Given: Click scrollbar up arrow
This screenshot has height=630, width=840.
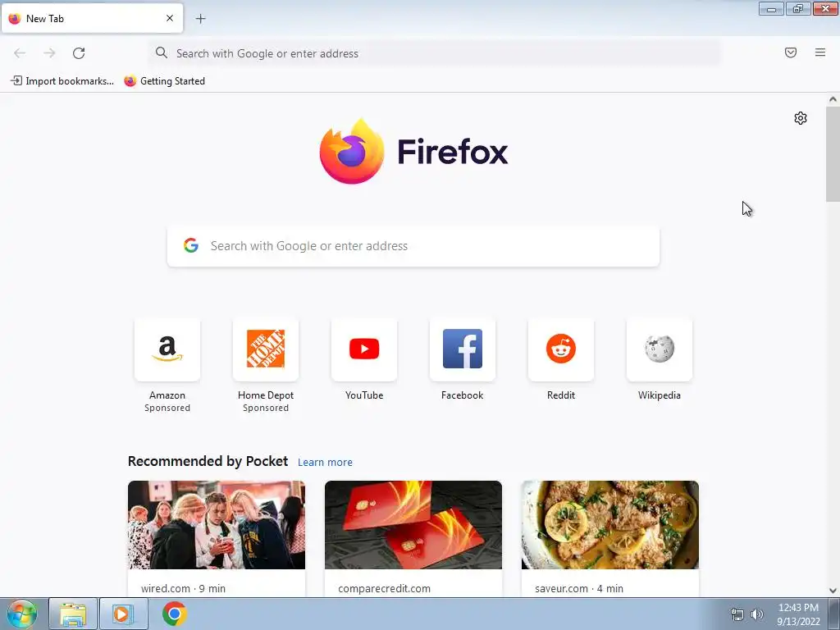Looking at the screenshot, I should click(x=833, y=99).
